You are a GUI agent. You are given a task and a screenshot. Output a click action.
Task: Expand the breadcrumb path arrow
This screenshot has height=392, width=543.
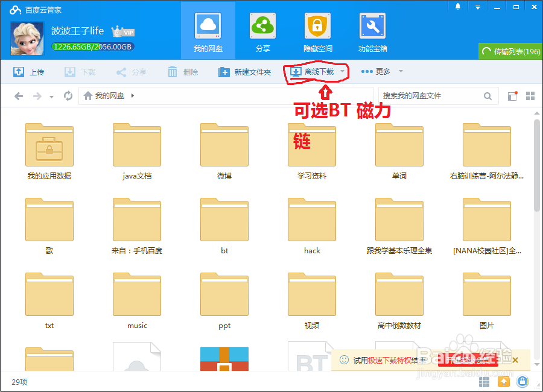coord(133,95)
